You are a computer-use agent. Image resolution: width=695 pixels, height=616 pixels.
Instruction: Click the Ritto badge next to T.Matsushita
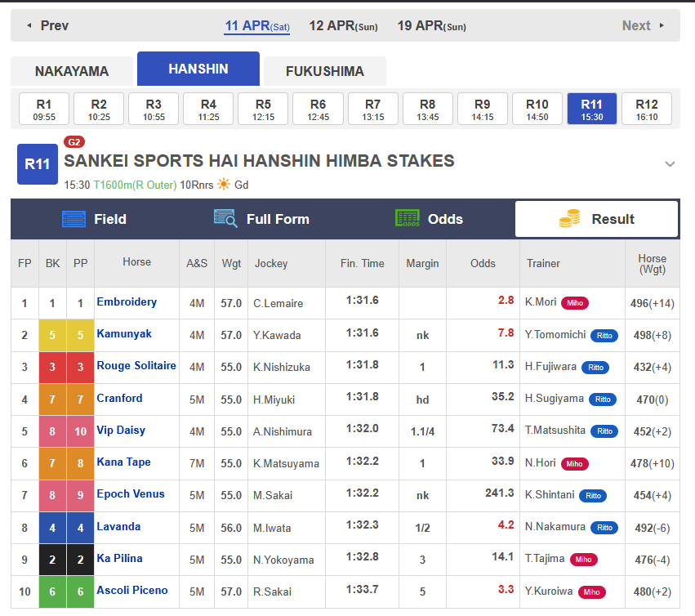point(604,431)
